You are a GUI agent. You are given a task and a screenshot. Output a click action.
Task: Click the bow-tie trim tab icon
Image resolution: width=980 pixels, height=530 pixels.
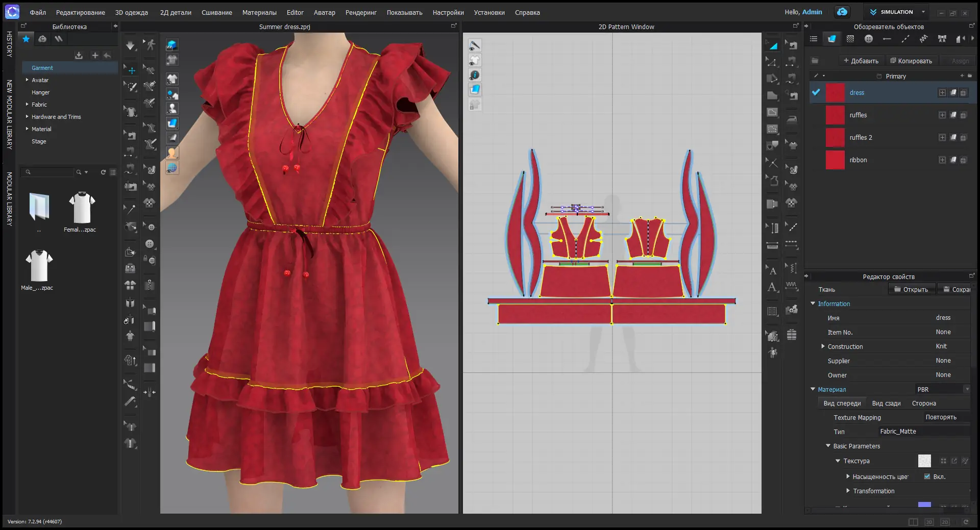[x=942, y=39]
